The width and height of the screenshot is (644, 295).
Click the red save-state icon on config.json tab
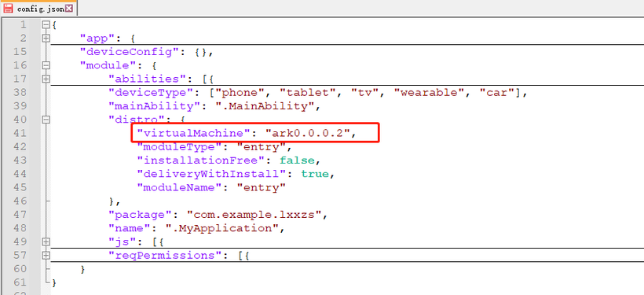click(x=8, y=8)
